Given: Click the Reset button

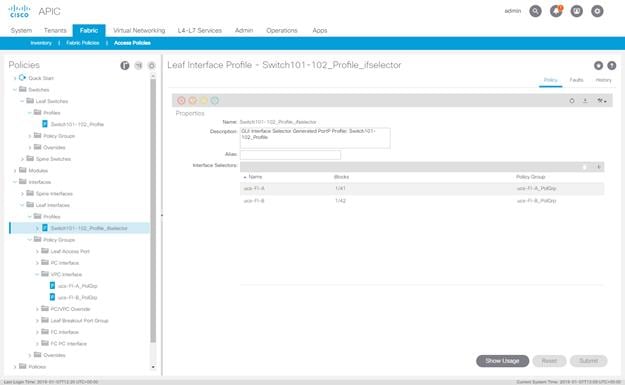Looking at the screenshot, I should (x=549, y=361).
